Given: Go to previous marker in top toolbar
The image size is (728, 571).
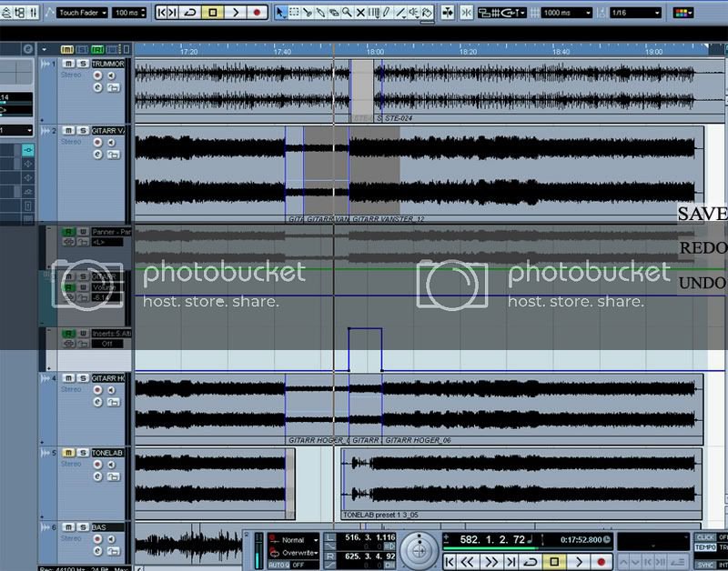Looking at the screenshot, I should click(161, 13).
